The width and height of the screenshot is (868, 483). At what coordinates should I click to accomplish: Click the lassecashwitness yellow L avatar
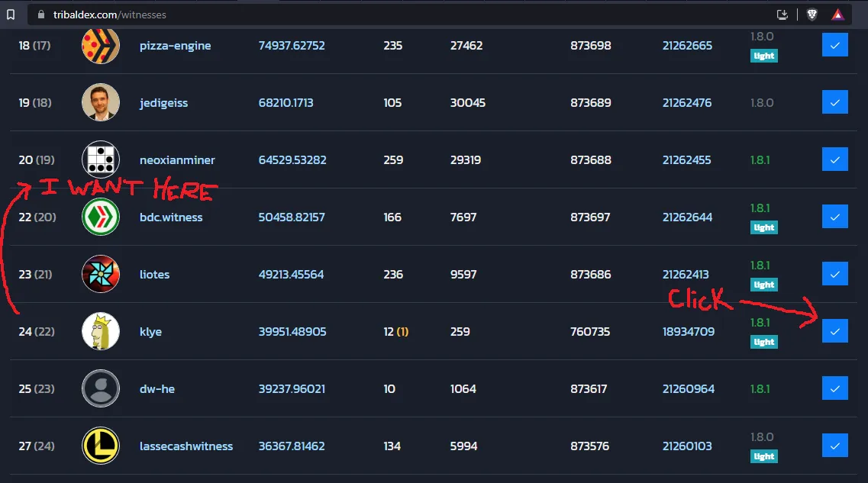tap(101, 446)
